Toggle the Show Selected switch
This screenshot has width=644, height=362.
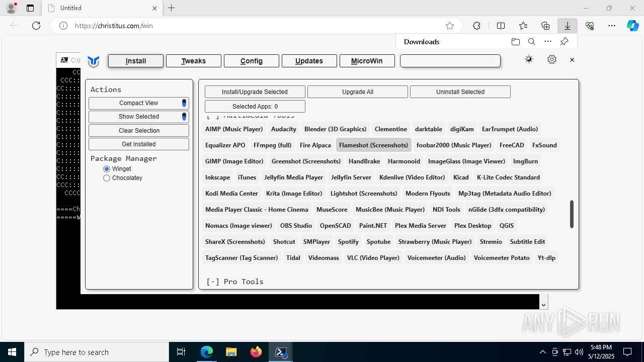[184, 117]
